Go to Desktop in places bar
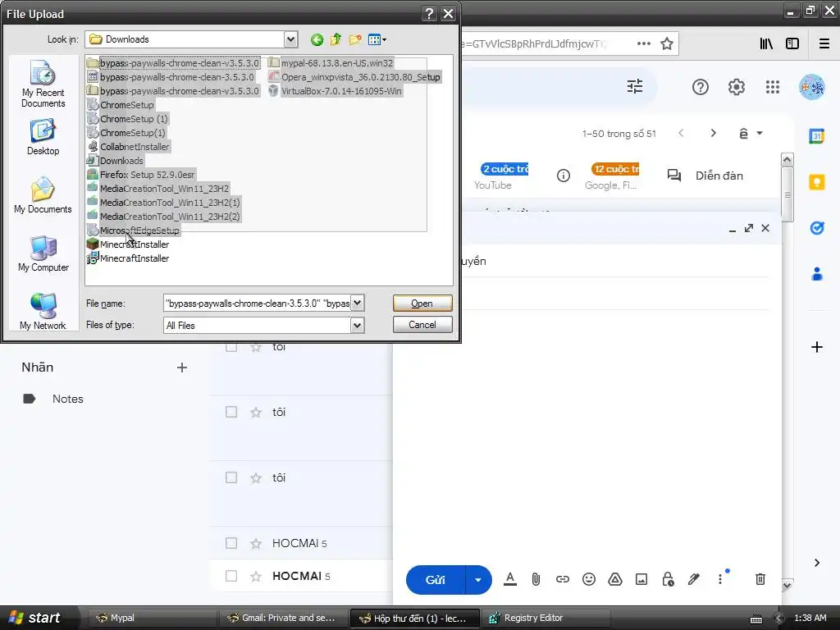 pos(43,138)
